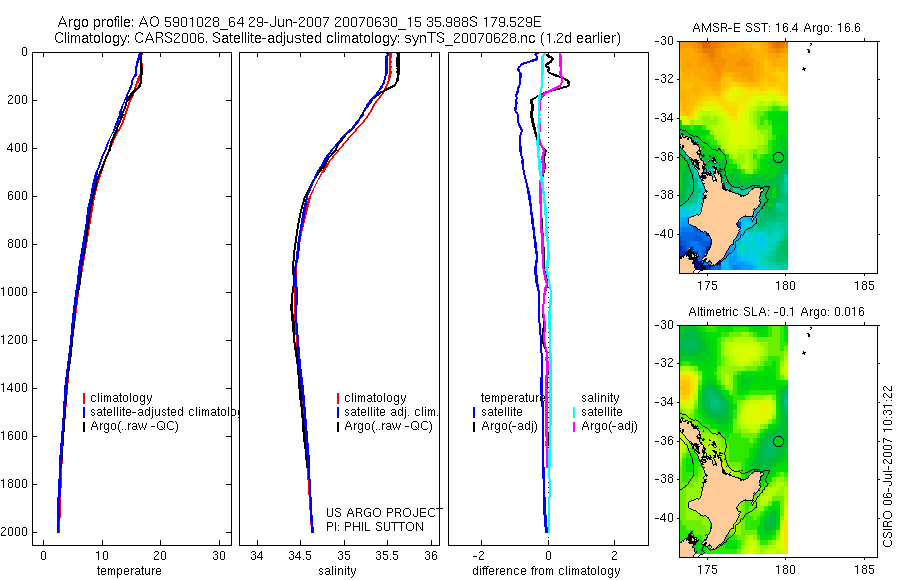Click the temperature x-axis label

(x=129, y=571)
